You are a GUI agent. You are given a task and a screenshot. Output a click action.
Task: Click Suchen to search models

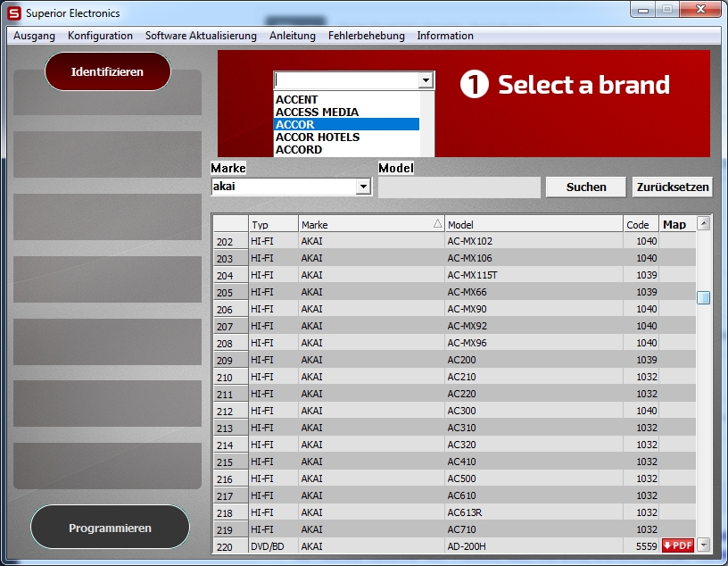click(586, 187)
